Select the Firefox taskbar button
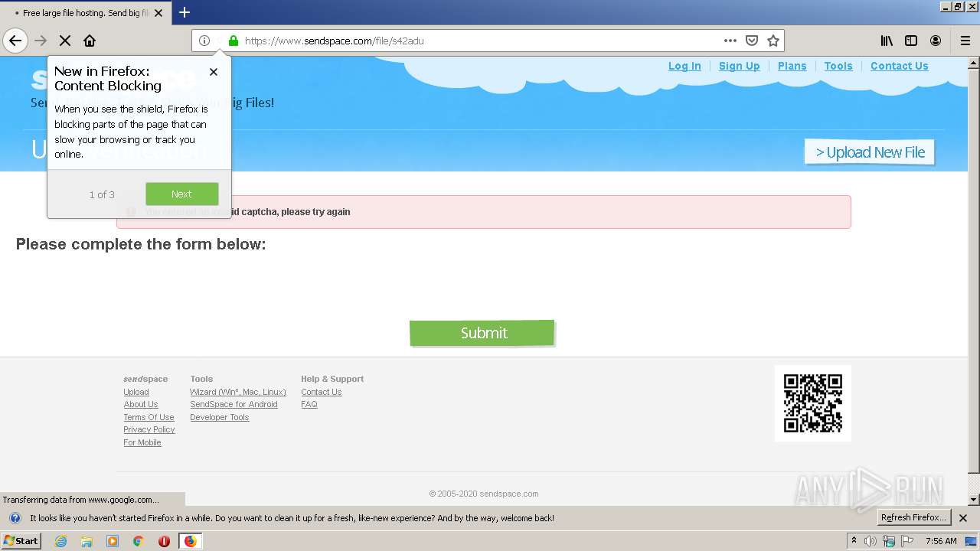This screenshot has height=551, width=980. click(x=190, y=541)
